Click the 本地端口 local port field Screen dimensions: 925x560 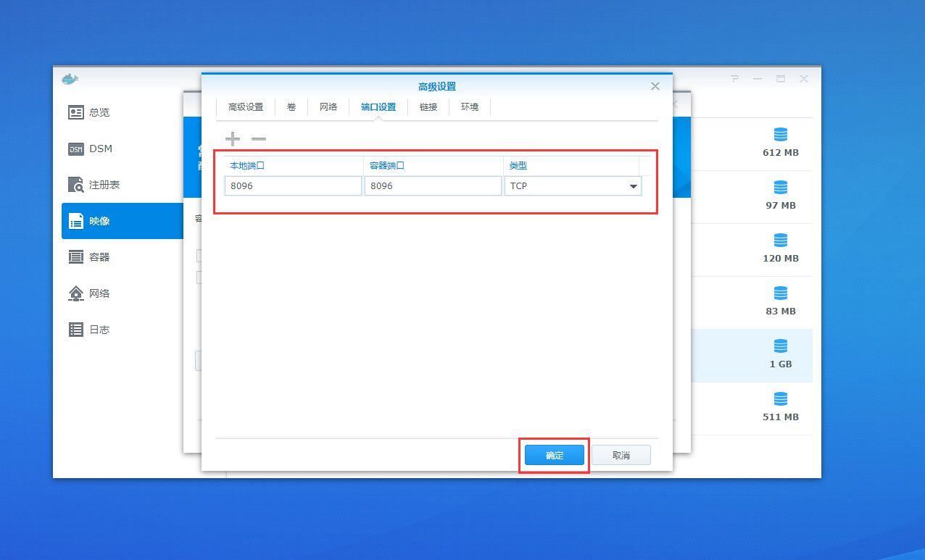[x=293, y=186]
